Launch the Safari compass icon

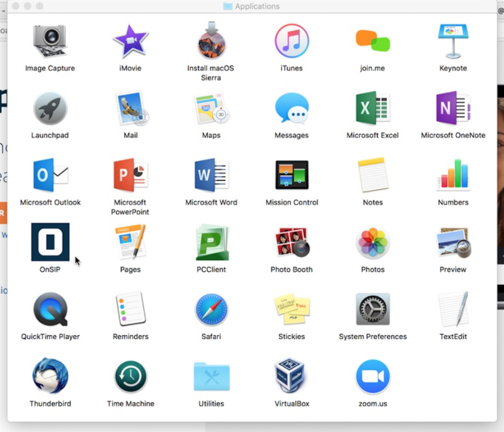pos(212,309)
